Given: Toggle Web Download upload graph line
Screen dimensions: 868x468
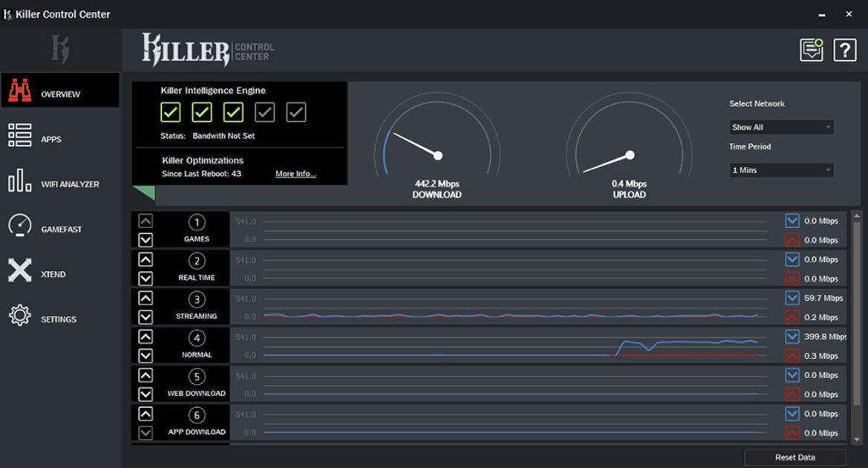Looking at the screenshot, I should [x=792, y=394].
